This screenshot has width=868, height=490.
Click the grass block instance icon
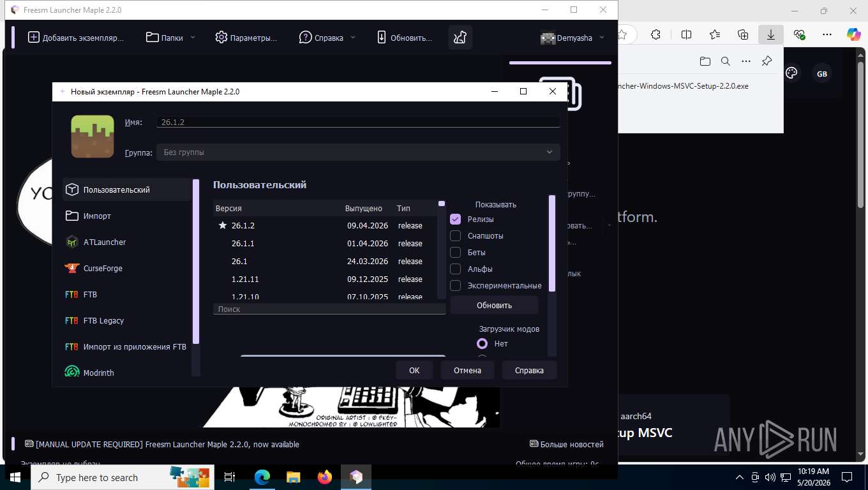[93, 137]
